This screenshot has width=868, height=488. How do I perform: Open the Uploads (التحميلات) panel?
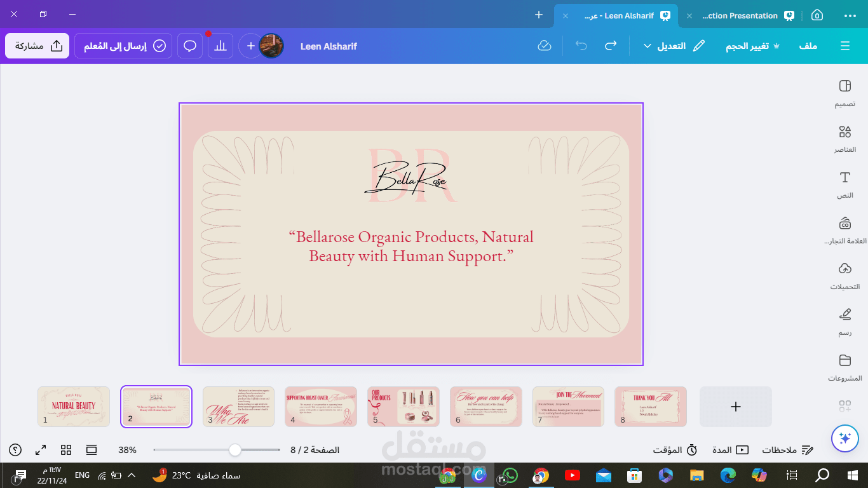tap(844, 276)
